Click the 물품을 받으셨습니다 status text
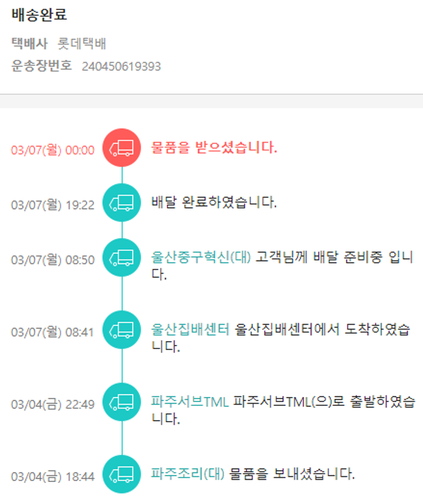The width and height of the screenshot is (423, 504). [x=214, y=148]
